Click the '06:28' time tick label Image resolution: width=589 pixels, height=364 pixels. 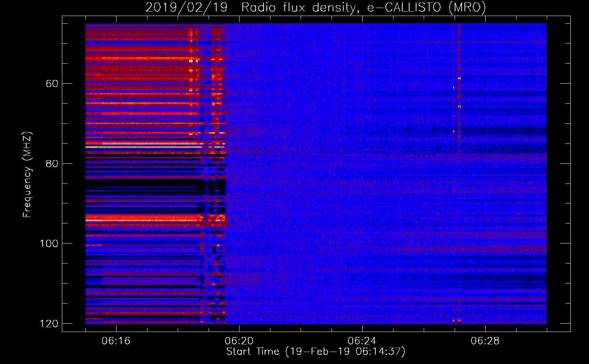pos(485,341)
